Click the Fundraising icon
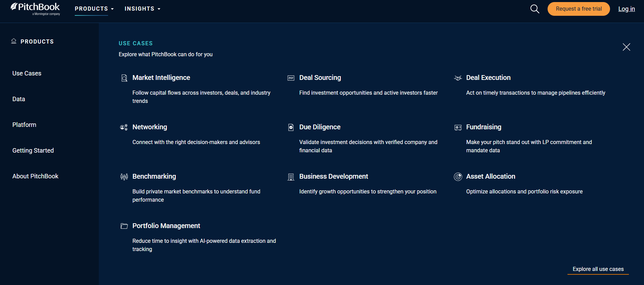 point(458,128)
